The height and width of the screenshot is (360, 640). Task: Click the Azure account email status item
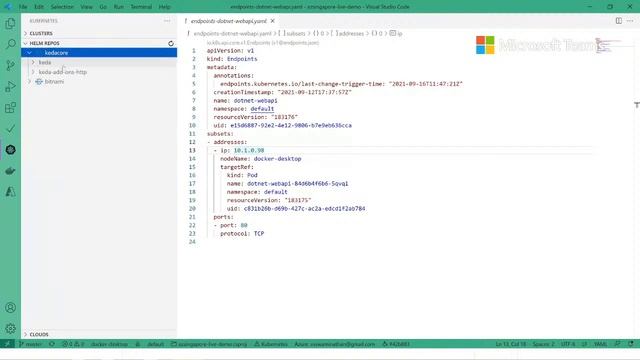tap(334, 344)
